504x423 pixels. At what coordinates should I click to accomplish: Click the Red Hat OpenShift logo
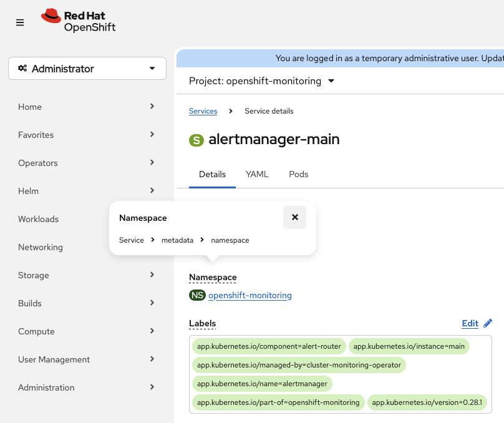pos(79,21)
